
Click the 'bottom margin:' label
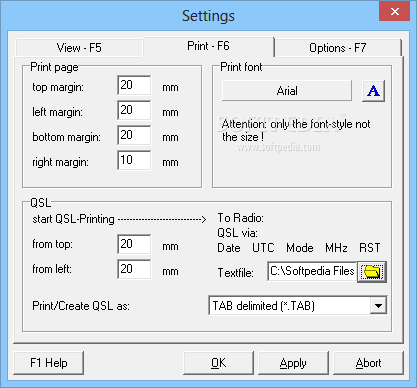(x=66, y=137)
